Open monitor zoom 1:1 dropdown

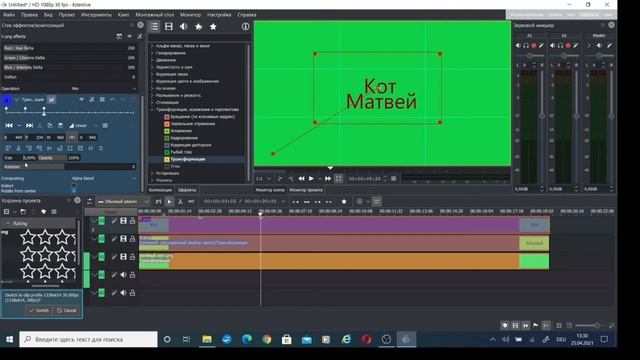[263, 179]
